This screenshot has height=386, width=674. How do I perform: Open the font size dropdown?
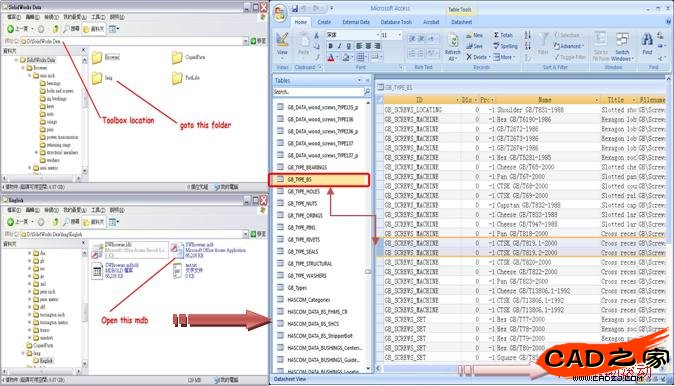[x=399, y=35]
